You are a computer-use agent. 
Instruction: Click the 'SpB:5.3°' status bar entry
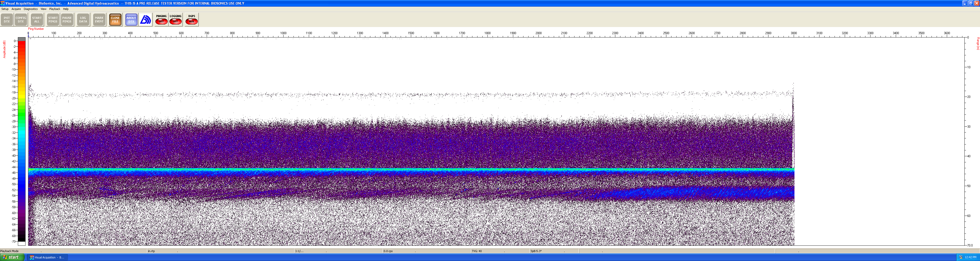(536, 251)
